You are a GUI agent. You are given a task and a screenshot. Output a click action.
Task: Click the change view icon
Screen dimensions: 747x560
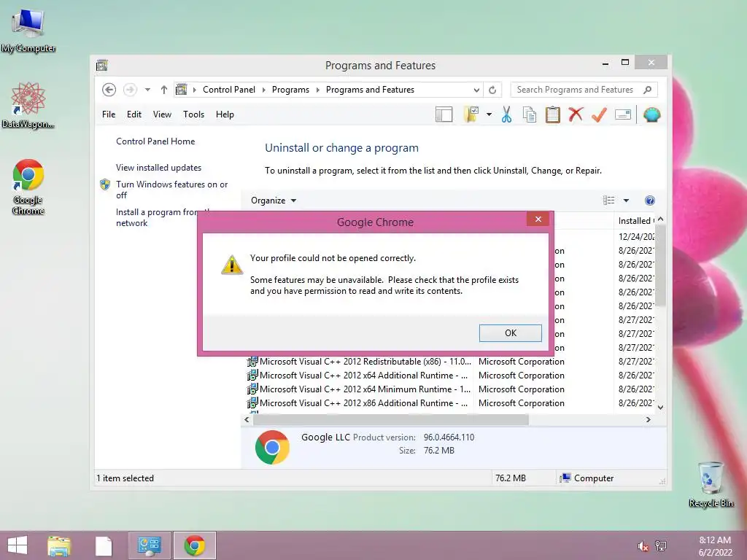(609, 201)
